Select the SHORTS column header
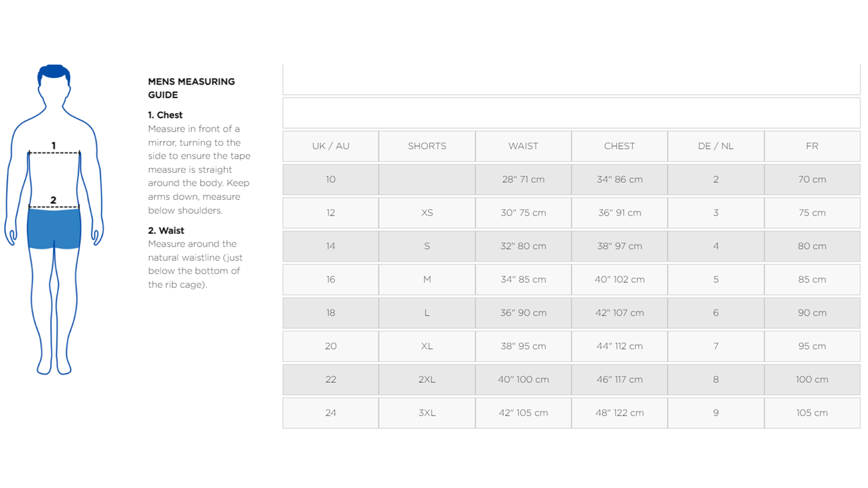 click(x=427, y=146)
